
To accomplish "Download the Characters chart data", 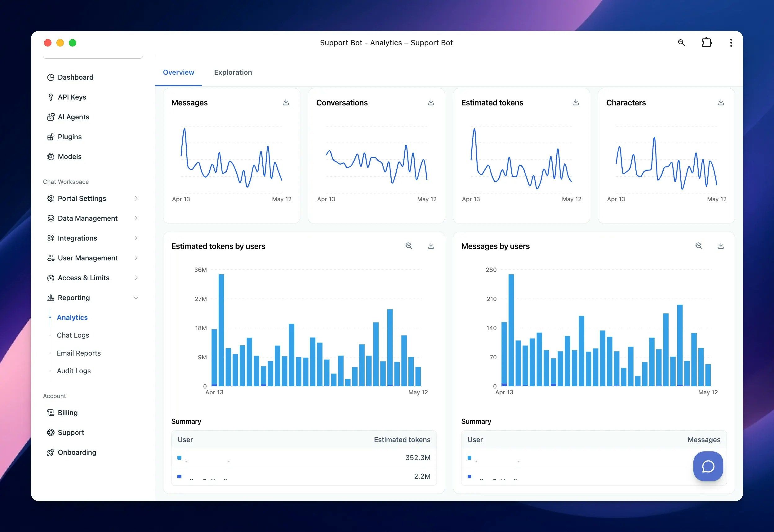I will coord(721,102).
